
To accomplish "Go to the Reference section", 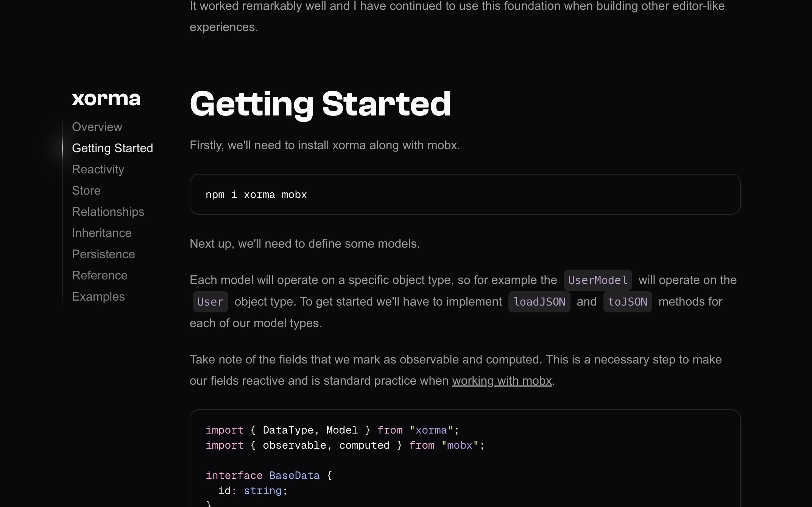I will click(100, 275).
